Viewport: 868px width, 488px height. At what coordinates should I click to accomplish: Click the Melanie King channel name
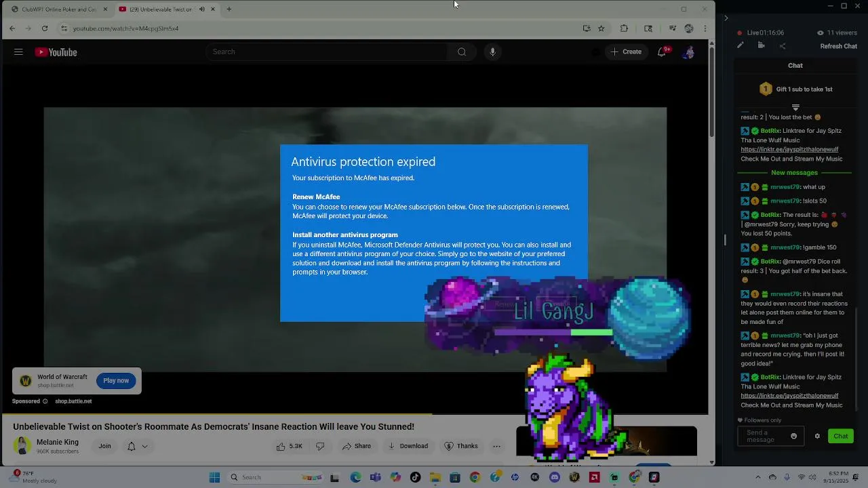click(58, 442)
